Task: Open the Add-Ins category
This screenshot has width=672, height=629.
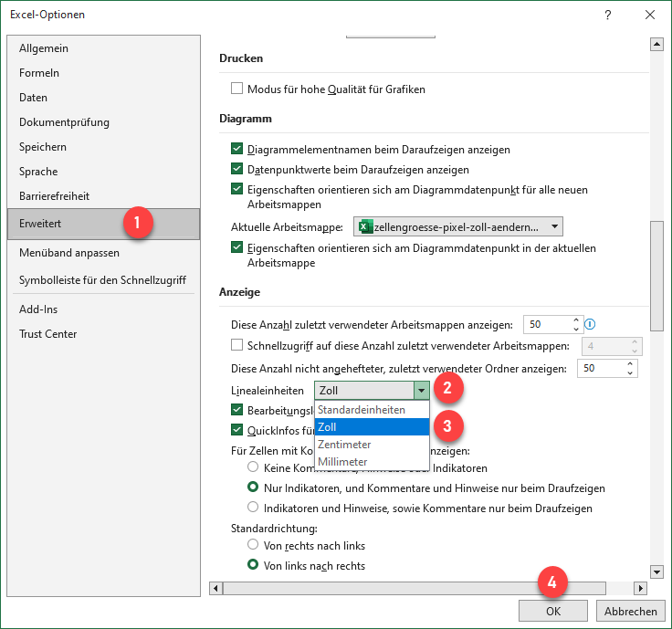Action: 104,309
